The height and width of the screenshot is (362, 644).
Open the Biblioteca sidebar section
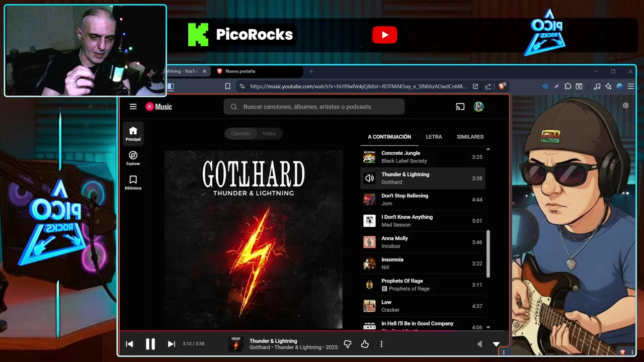[133, 183]
